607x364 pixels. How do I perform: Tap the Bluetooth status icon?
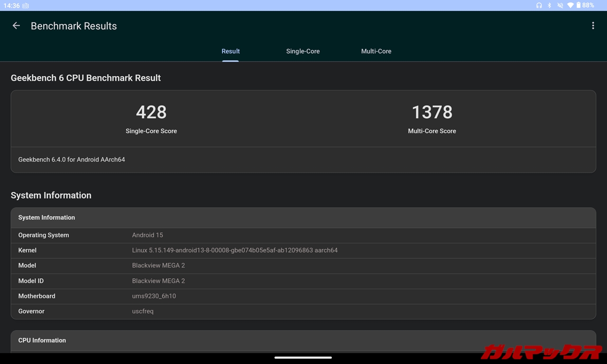550,5
